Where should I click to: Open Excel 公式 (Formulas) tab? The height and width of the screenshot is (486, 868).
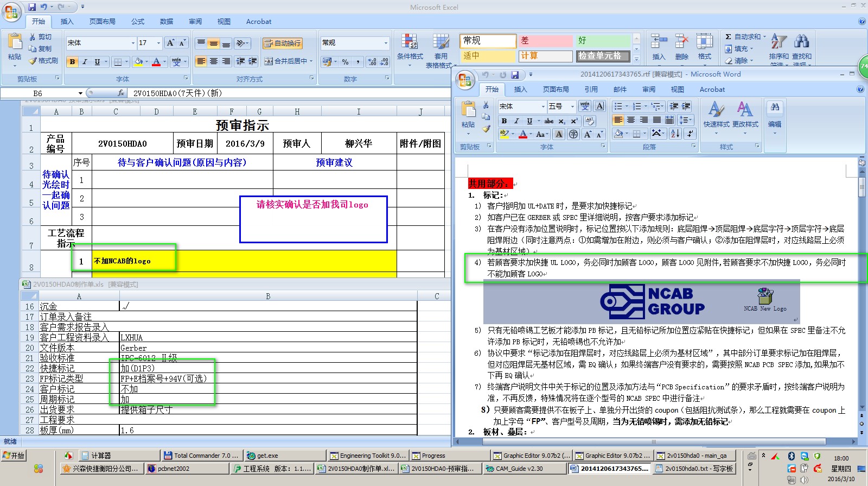tap(138, 22)
